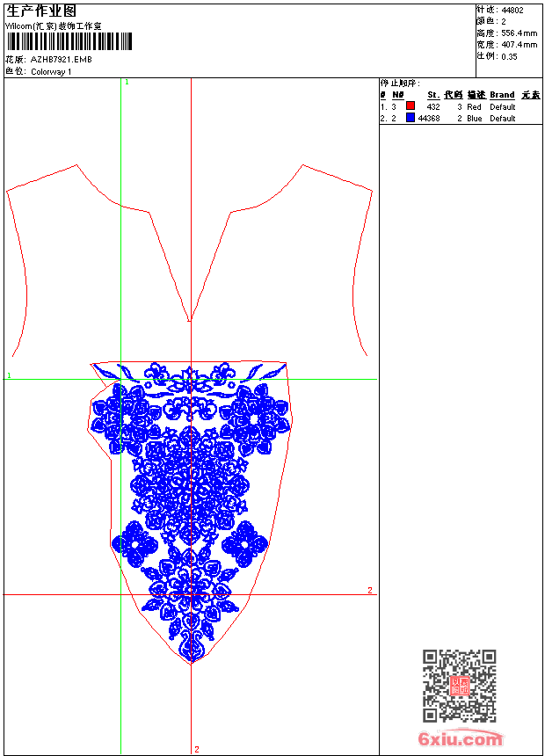Click 'Default' brand in the Red row

503,107
